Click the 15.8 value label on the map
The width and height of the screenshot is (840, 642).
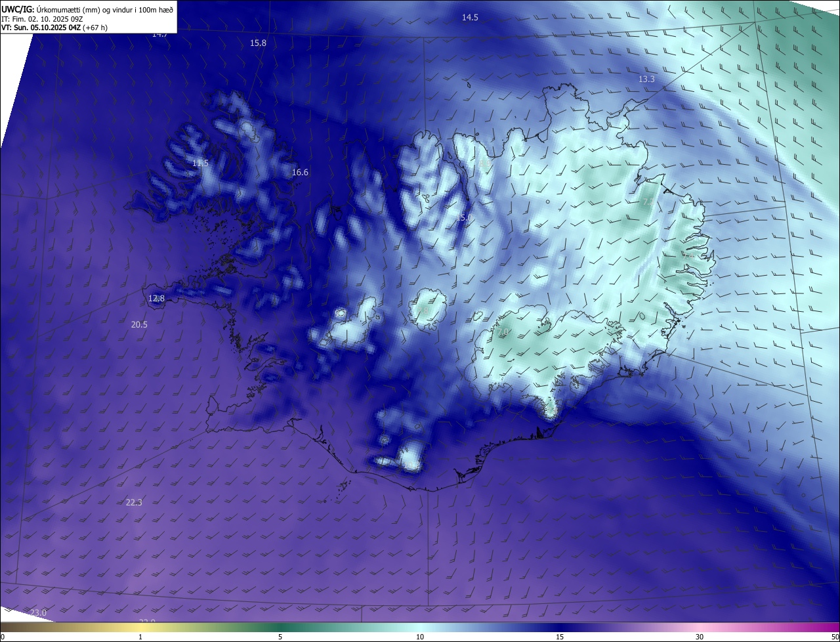click(x=259, y=43)
